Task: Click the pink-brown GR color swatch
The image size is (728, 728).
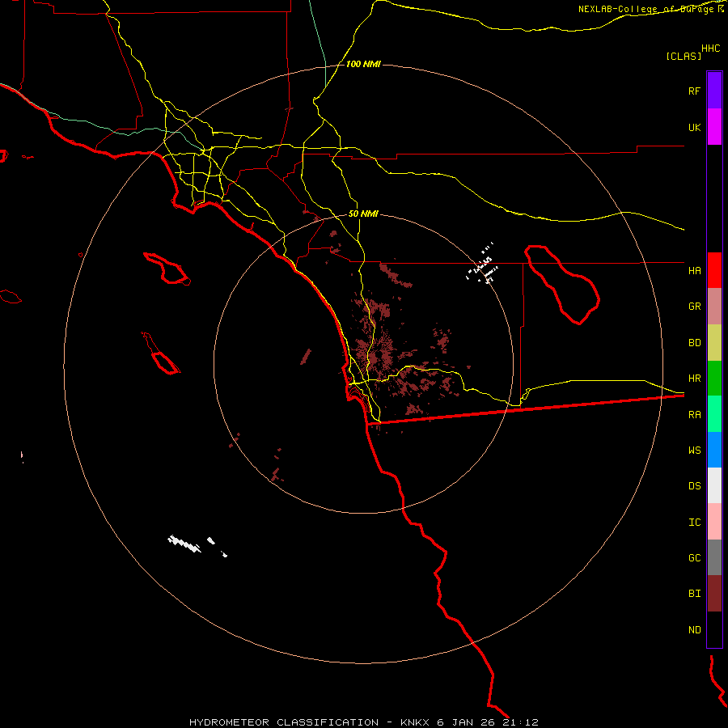Action: [714, 307]
